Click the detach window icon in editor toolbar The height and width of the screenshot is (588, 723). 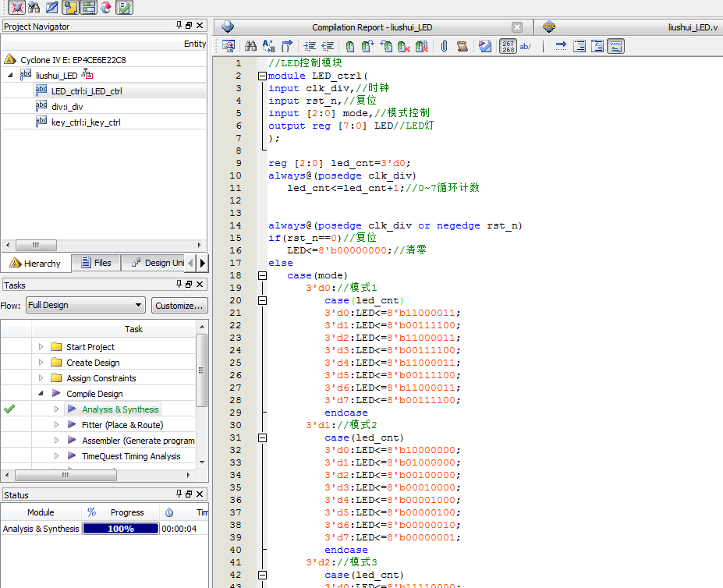click(229, 46)
